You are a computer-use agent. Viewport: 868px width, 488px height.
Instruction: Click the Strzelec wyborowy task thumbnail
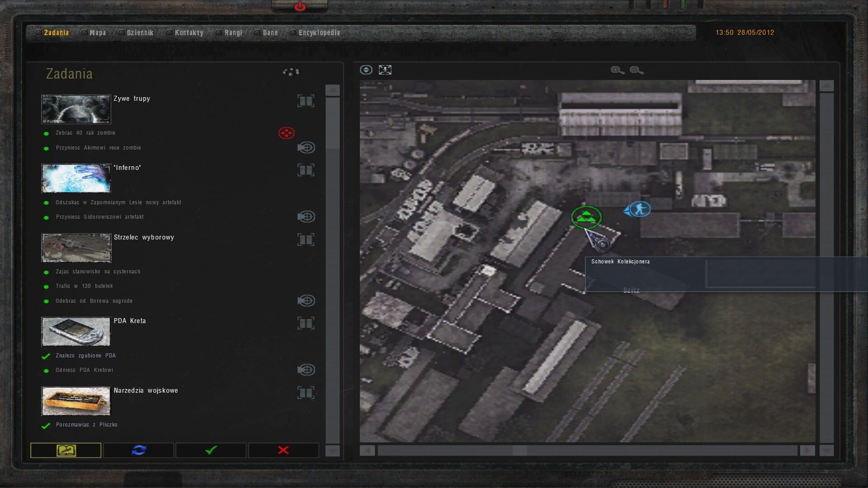coord(76,248)
